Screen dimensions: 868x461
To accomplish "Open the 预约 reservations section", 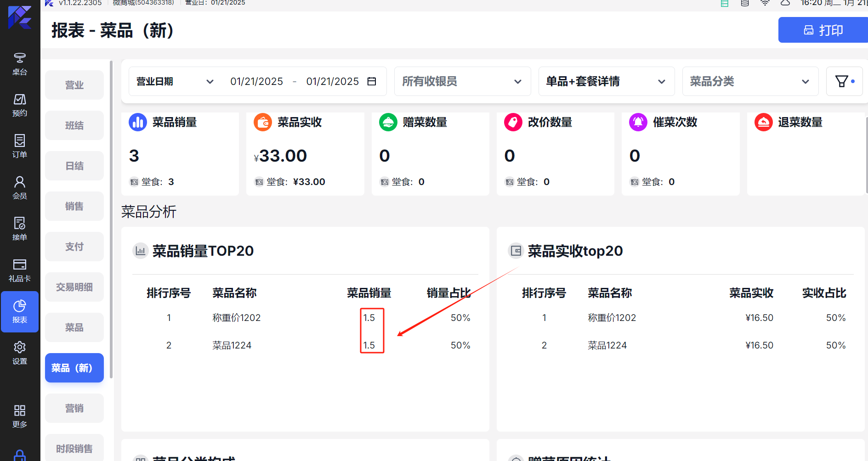I will click(20, 105).
